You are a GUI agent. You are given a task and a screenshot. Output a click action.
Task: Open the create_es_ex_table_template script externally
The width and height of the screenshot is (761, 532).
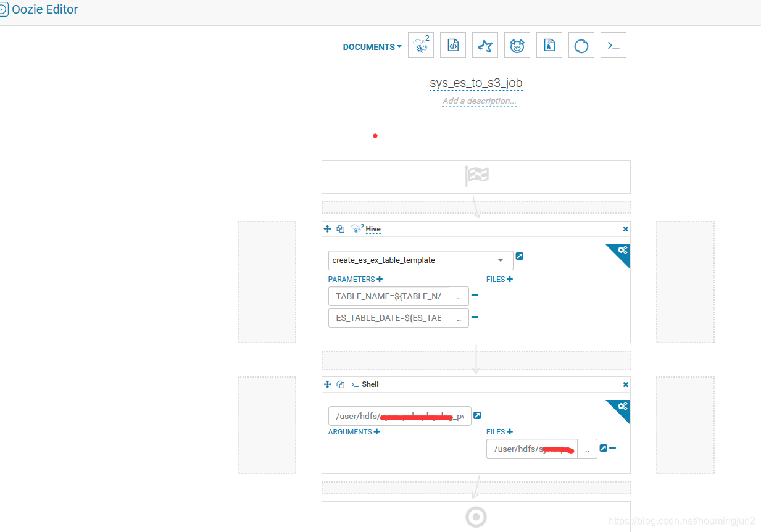click(x=520, y=256)
